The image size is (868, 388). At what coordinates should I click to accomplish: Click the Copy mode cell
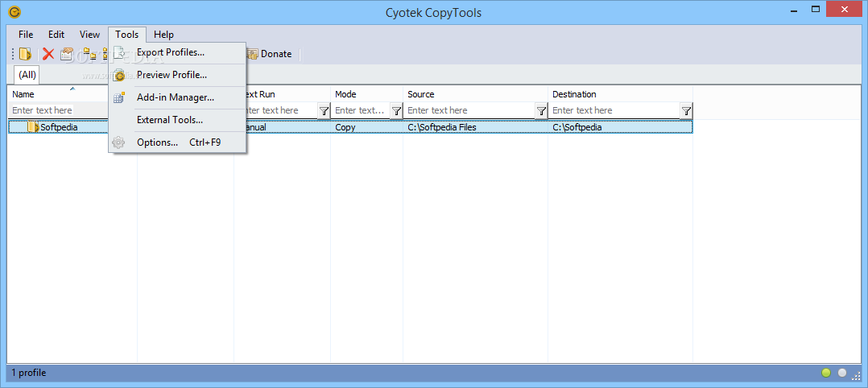coord(345,127)
